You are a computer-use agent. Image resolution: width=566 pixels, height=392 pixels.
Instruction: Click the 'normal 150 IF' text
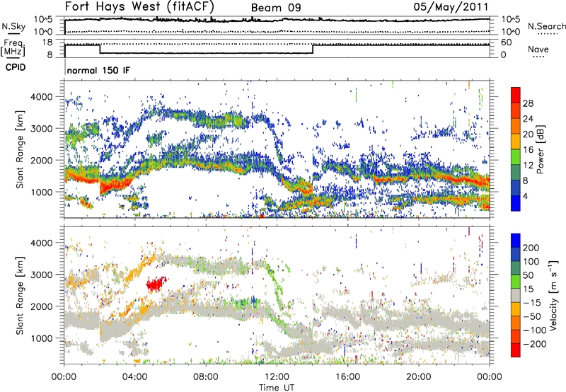pos(98,70)
